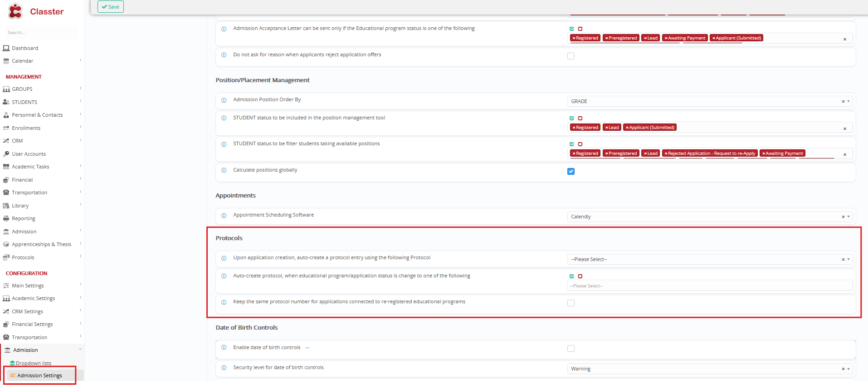Click the Classter logo icon
The width and height of the screenshot is (868, 385).
[x=15, y=11]
